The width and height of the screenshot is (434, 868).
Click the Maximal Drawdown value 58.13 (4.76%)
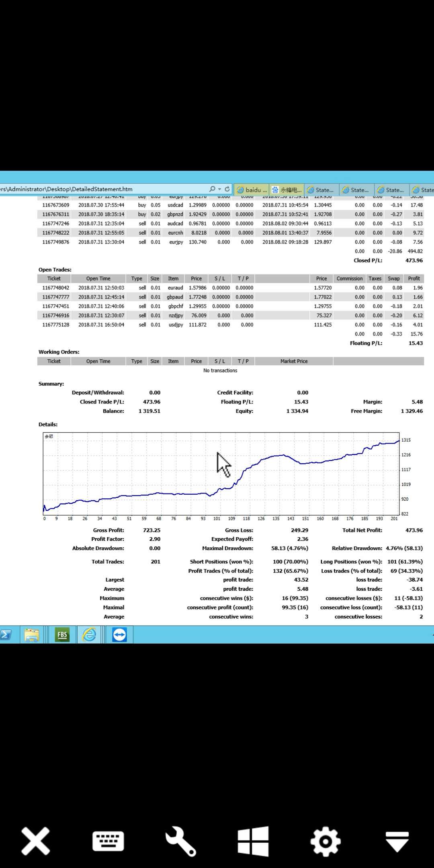[x=290, y=549]
